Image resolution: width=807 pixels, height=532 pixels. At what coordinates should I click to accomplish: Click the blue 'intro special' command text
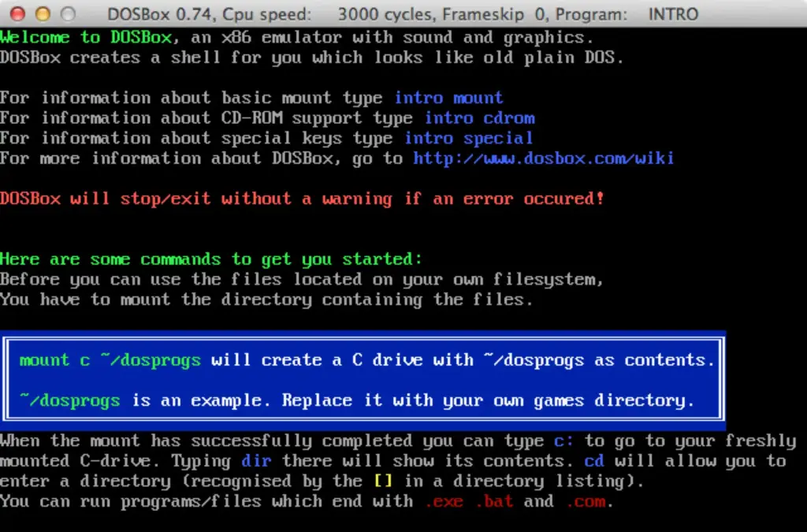tap(468, 139)
